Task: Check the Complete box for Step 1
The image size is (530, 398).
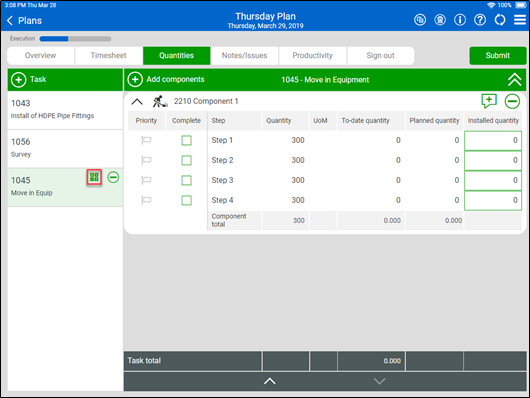Action: click(187, 140)
